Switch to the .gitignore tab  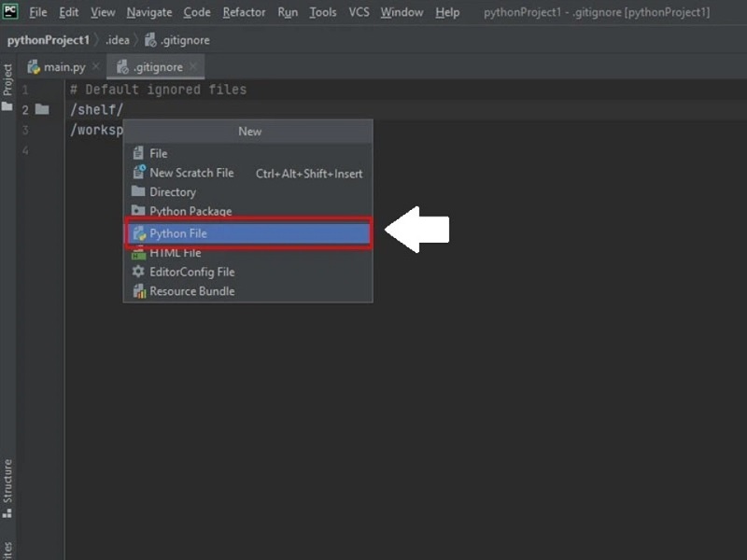click(154, 66)
